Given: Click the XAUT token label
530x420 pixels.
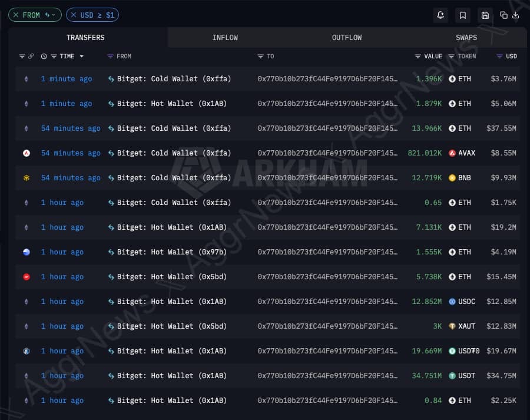Looking at the screenshot, I should [467, 326].
